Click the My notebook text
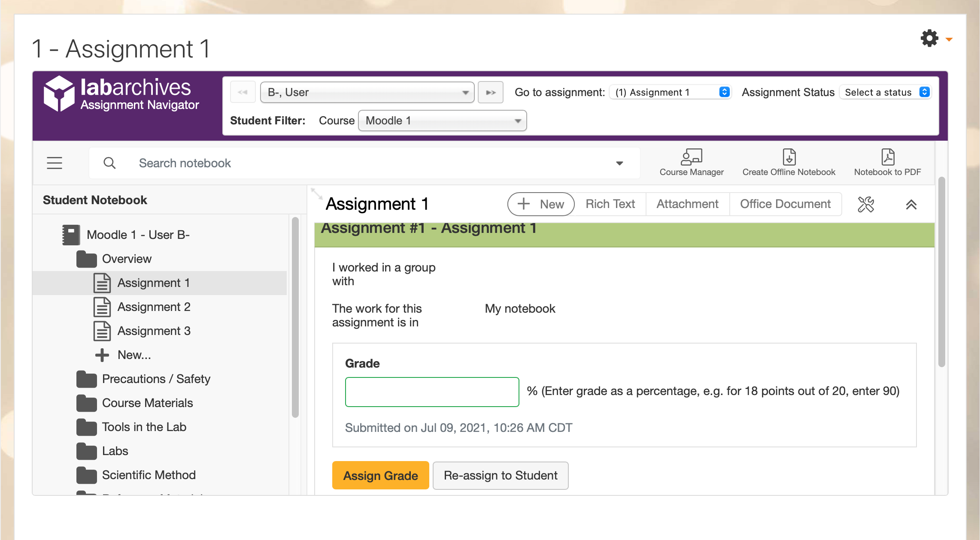This screenshot has width=980, height=540. tap(520, 309)
